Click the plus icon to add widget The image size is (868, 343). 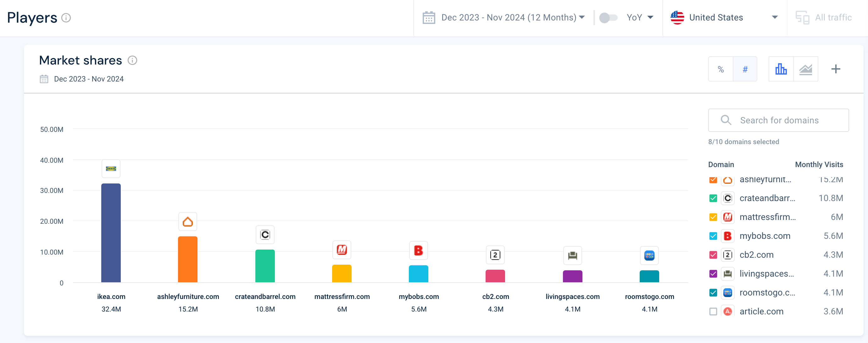pyautogui.click(x=836, y=69)
